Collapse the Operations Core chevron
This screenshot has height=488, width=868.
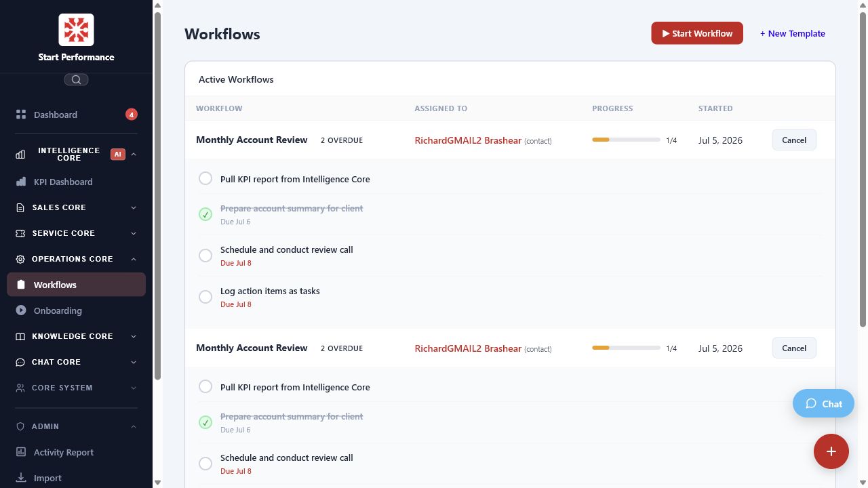(134, 259)
